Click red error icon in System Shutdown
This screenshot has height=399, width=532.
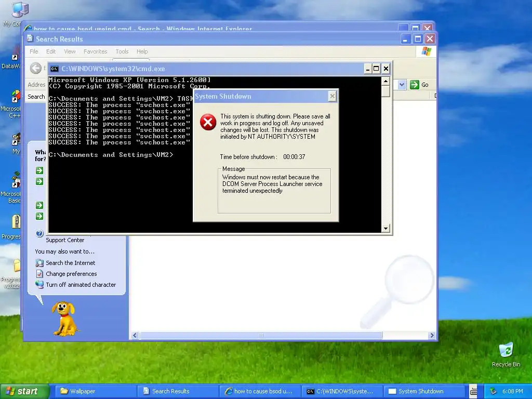[x=208, y=122]
